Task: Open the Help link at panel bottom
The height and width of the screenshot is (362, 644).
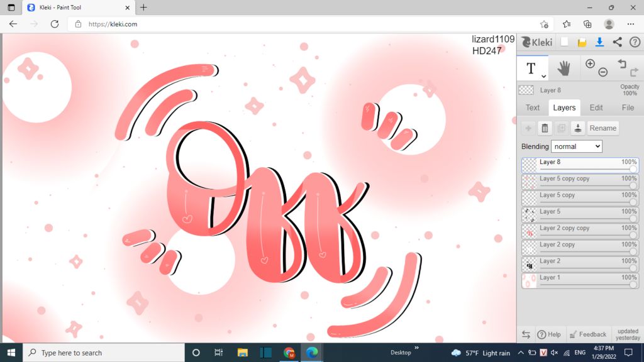Action: 549,334
